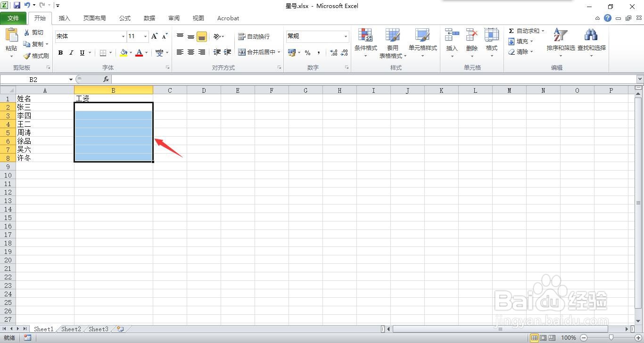The height and width of the screenshot is (343, 644).
Task: Expand Merge and Center options arrow
Action: [279, 52]
